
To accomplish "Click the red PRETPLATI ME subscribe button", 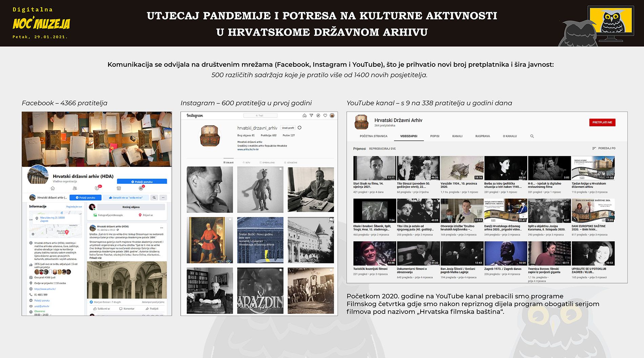I will click(x=602, y=122).
